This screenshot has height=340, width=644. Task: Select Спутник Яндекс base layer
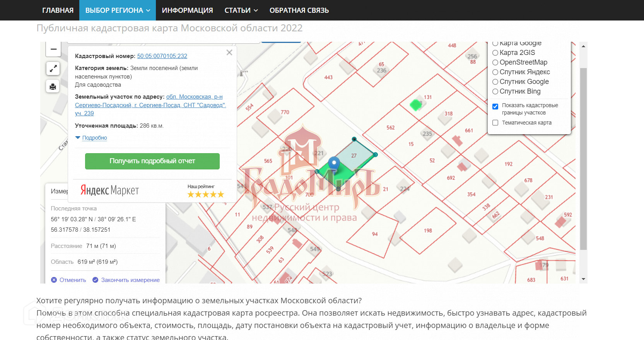coord(495,72)
